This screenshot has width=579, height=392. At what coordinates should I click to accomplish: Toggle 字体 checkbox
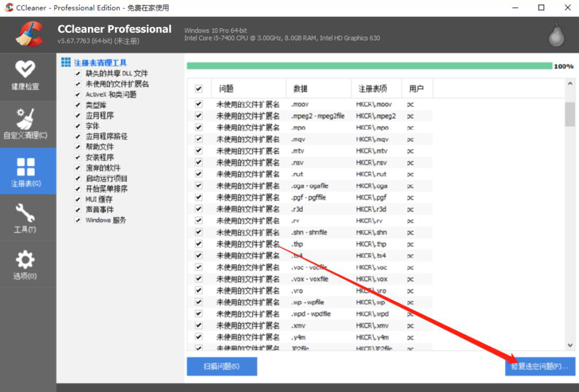pyautogui.click(x=78, y=126)
